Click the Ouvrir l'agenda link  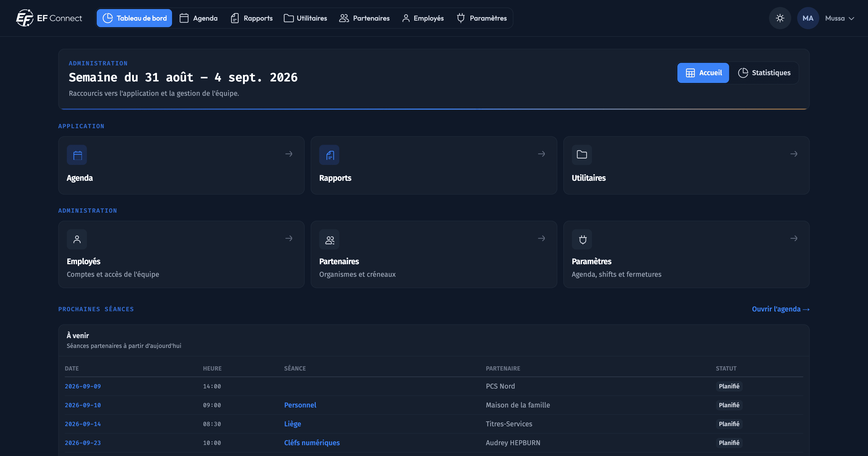pyautogui.click(x=780, y=309)
